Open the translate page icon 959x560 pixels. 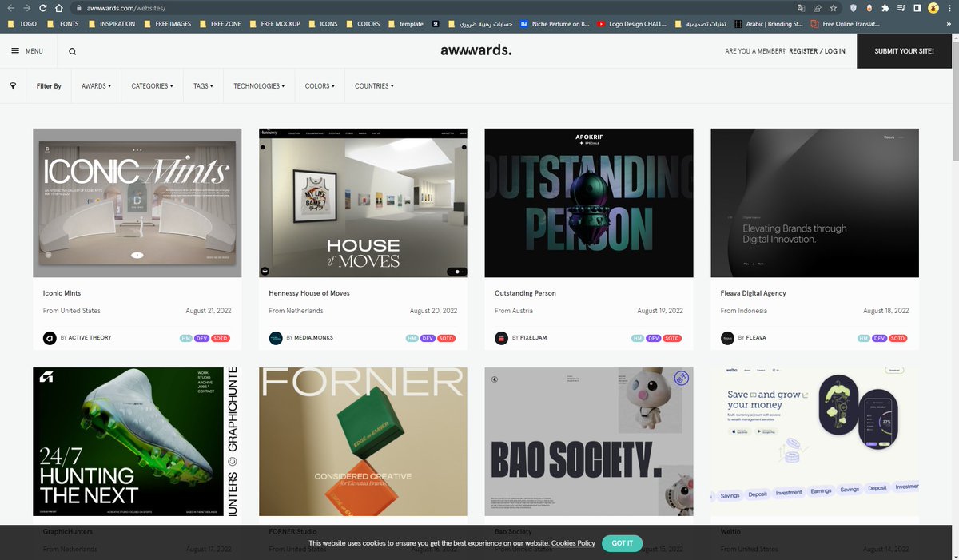coord(802,8)
